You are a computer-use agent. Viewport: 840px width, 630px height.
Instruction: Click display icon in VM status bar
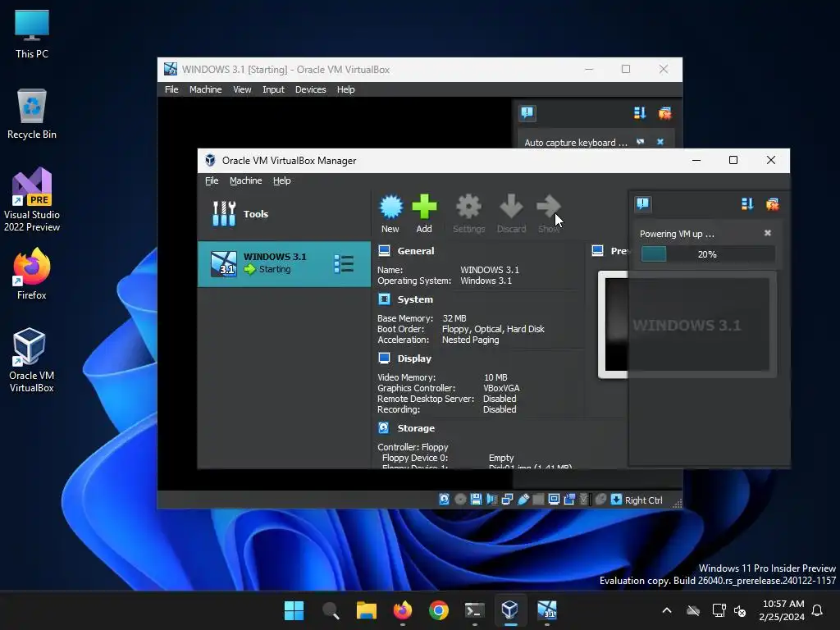554,500
